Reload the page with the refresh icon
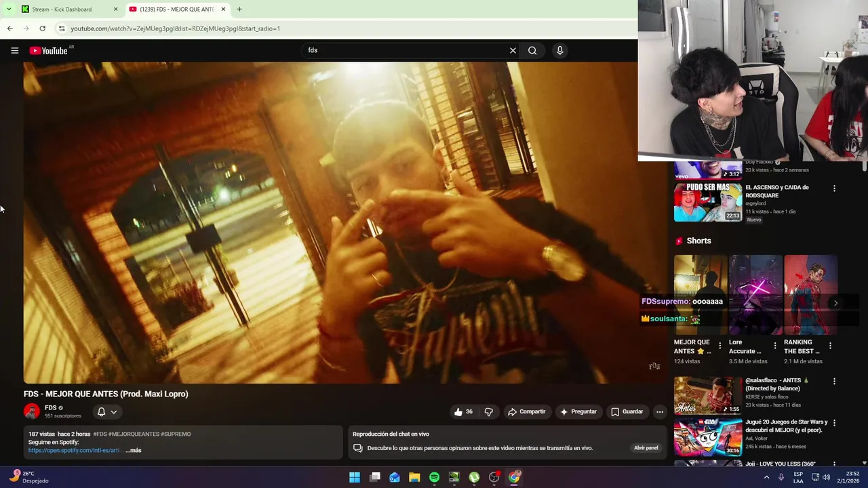 click(42, 28)
